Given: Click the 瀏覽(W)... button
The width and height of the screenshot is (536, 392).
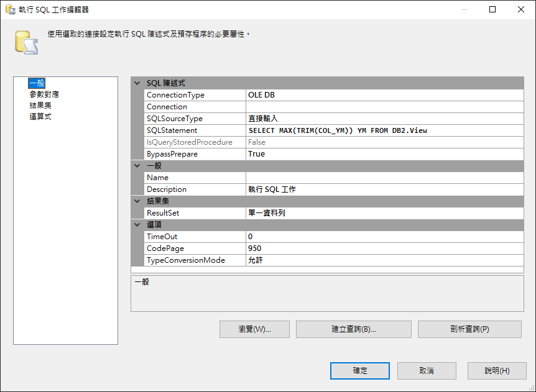Looking at the screenshot, I should point(254,329).
